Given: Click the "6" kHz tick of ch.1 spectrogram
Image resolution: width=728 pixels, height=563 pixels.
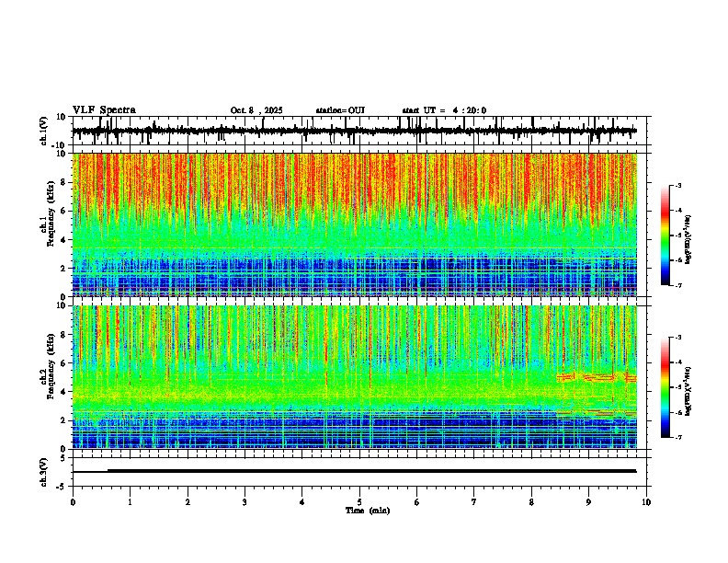Looking at the screenshot, I should click(63, 211).
